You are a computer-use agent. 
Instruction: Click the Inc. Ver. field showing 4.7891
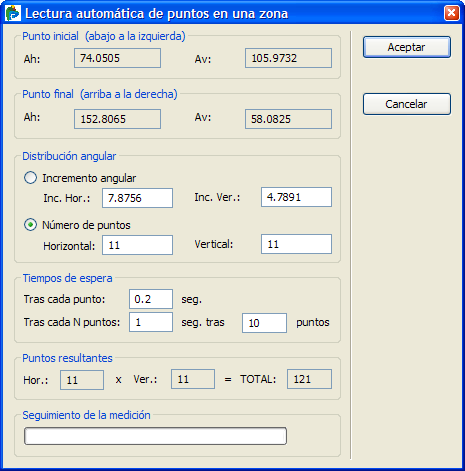click(296, 197)
